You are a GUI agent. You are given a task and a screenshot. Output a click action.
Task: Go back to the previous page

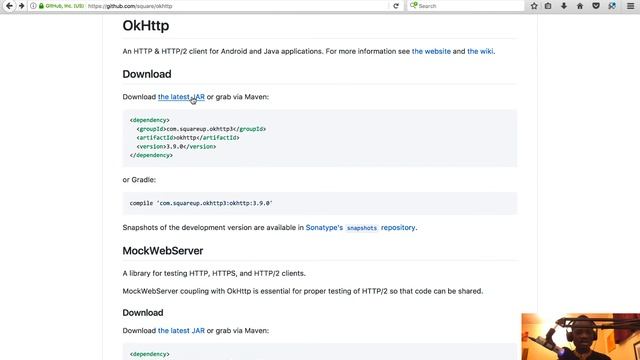[9, 6]
